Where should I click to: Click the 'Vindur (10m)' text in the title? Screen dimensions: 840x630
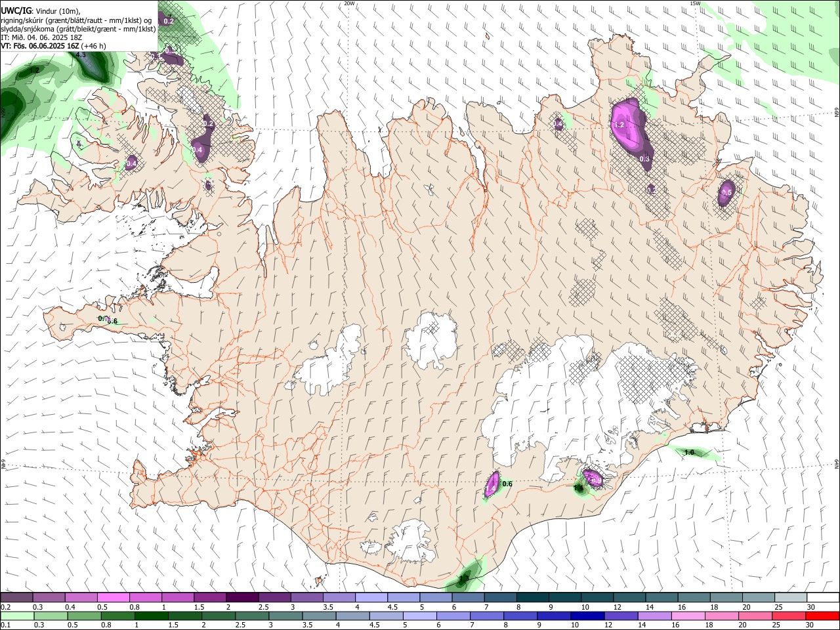(x=57, y=10)
